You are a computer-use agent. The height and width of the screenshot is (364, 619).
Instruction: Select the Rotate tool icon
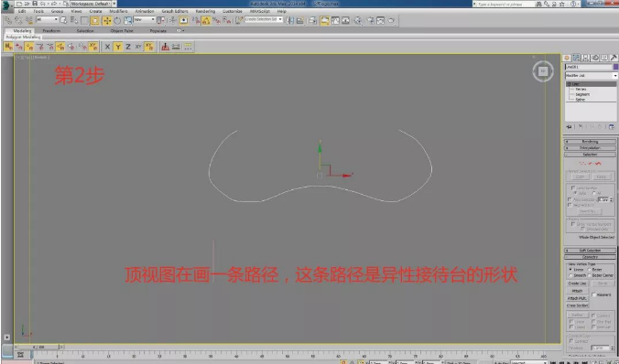point(117,20)
